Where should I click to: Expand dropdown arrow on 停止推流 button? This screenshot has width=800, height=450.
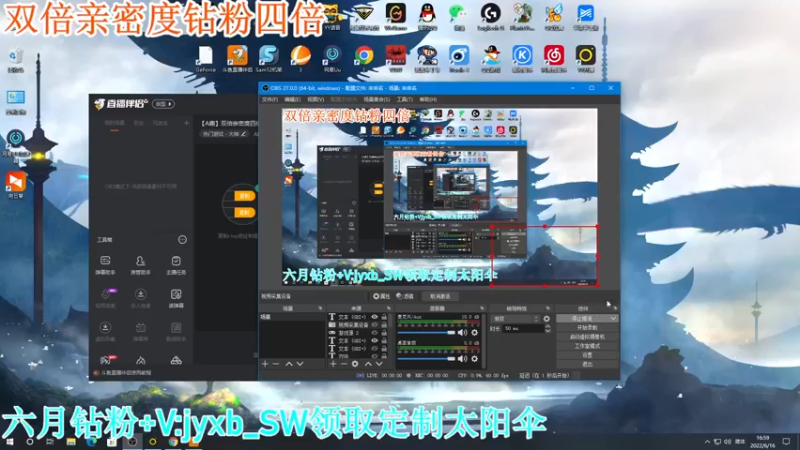click(x=613, y=318)
